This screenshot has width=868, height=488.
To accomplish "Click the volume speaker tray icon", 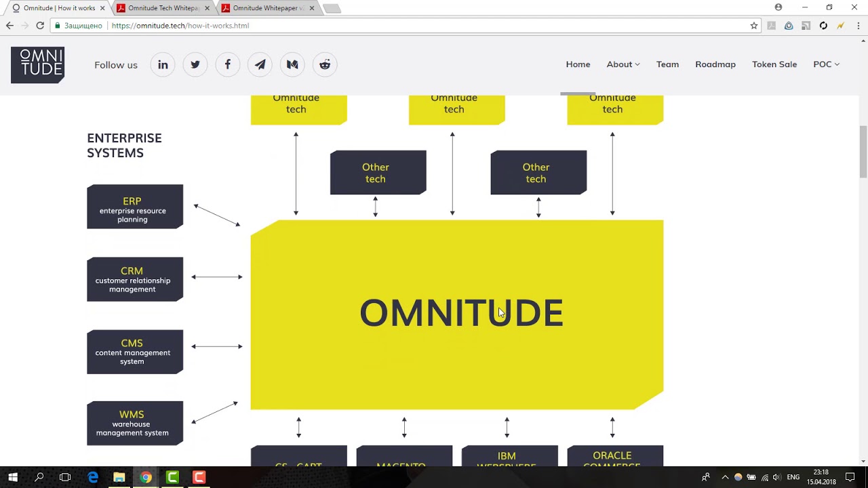I will [x=776, y=477].
